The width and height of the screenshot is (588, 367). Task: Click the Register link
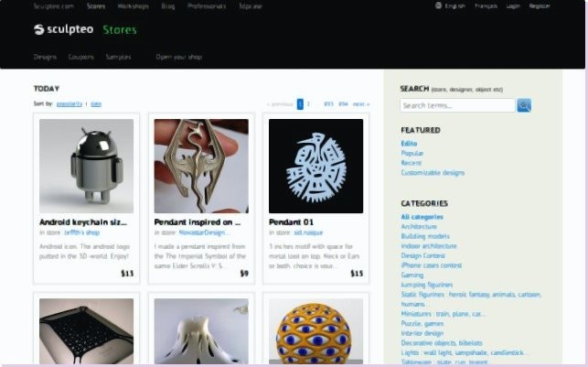point(540,6)
